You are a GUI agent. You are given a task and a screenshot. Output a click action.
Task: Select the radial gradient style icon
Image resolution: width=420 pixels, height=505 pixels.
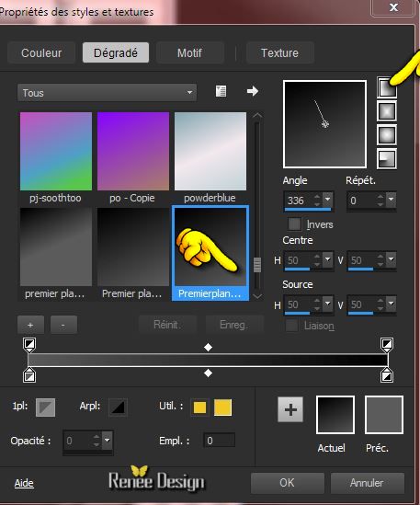click(387, 159)
